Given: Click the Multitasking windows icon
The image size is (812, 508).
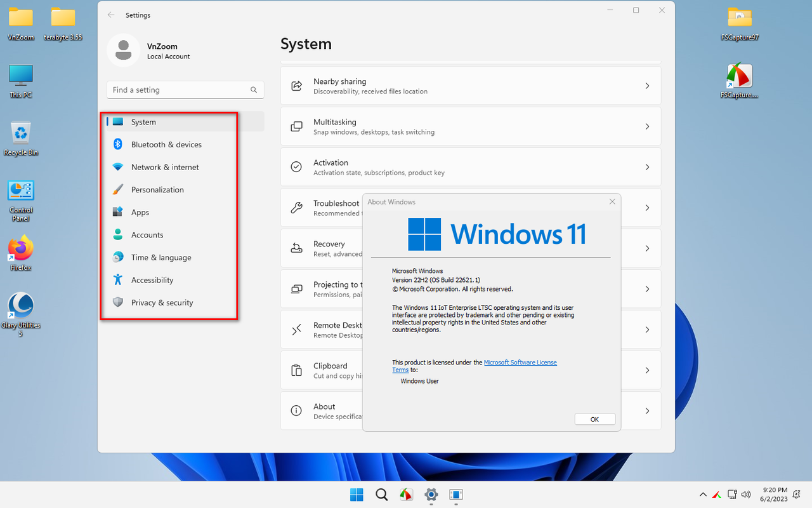Looking at the screenshot, I should coord(296,126).
